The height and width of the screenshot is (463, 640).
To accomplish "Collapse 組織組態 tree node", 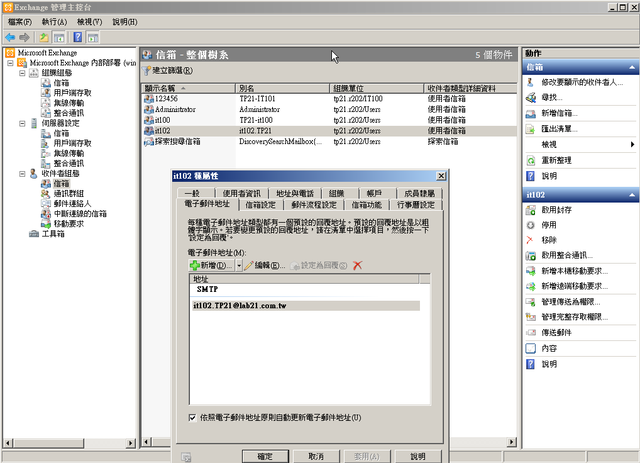I will (22, 73).
